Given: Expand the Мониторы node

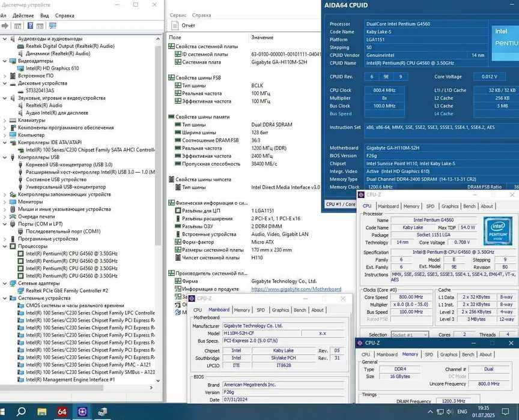Looking at the screenshot, I should point(5,202).
